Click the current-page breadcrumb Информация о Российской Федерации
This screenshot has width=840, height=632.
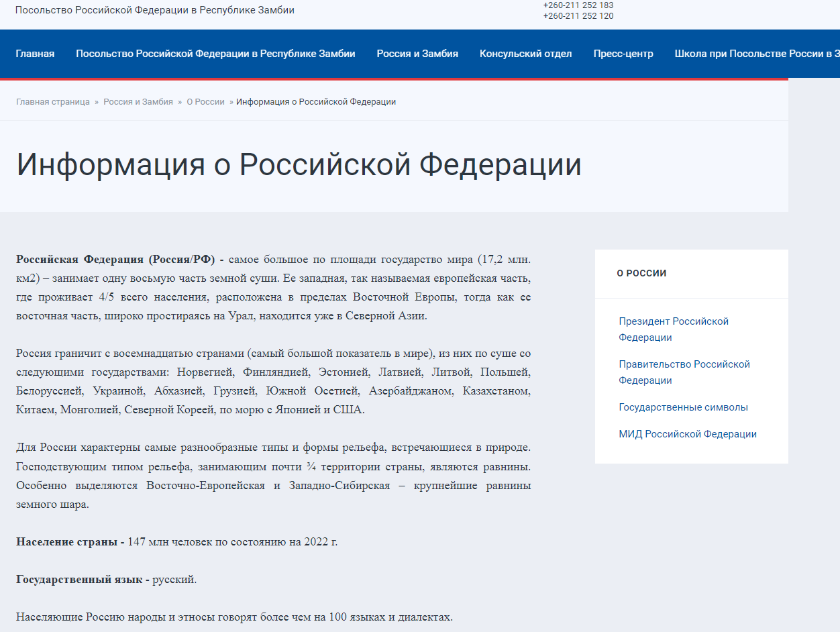click(316, 102)
